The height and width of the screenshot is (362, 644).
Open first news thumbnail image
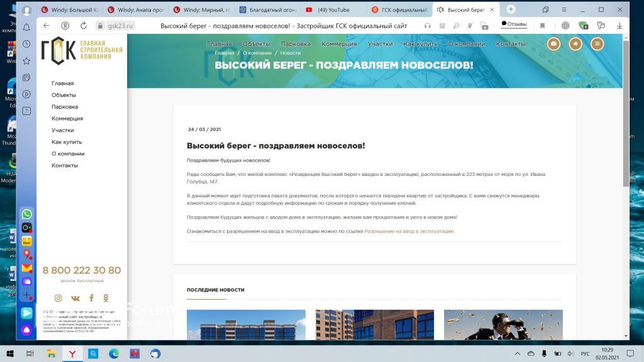pyautogui.click(x=246, y=324)
